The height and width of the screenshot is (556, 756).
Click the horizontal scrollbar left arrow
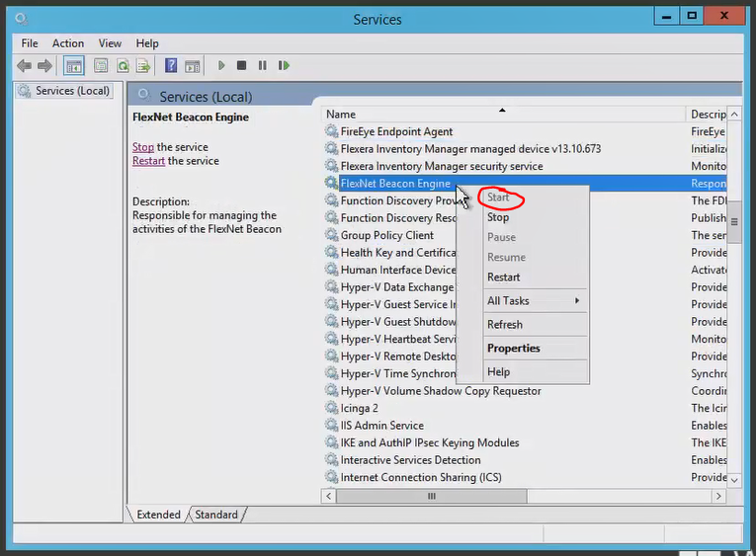[329, 496]
